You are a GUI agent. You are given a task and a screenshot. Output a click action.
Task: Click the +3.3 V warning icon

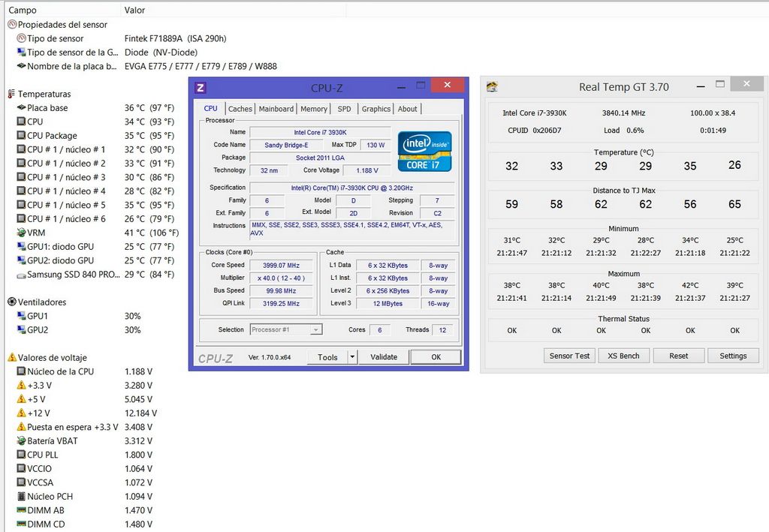pyautogui.click(x=22, y=386)
